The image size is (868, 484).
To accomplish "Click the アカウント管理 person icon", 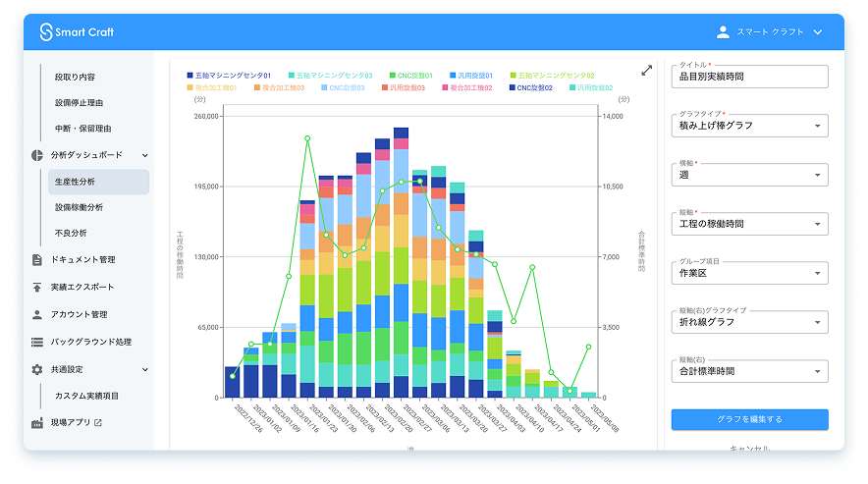I will click(x=37, y=314).
